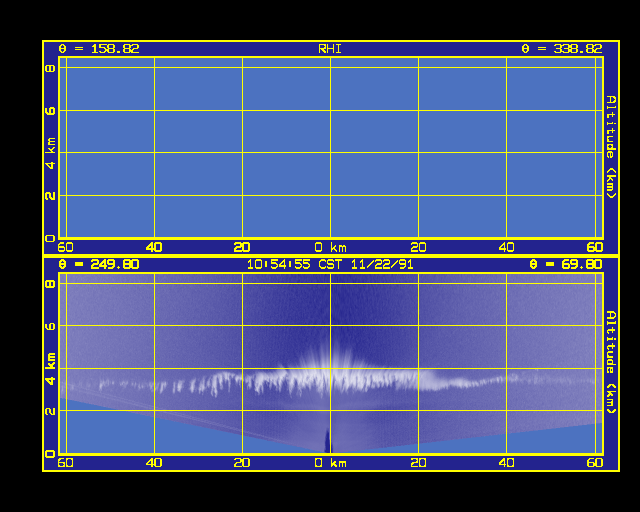This screenshot has width=640, height=512.
Task: Select the 4 km altitude label on the upper panel
Action: pos(51,153)
